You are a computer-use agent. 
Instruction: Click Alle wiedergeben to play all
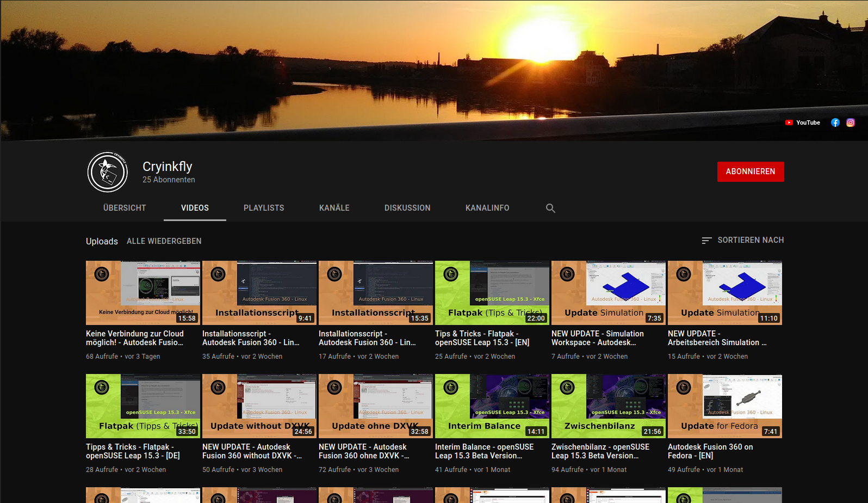(x=164, y=241)
